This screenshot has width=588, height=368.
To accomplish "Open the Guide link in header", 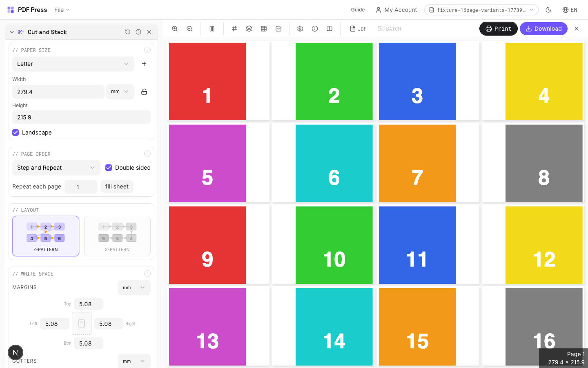I will coord(358,10).
